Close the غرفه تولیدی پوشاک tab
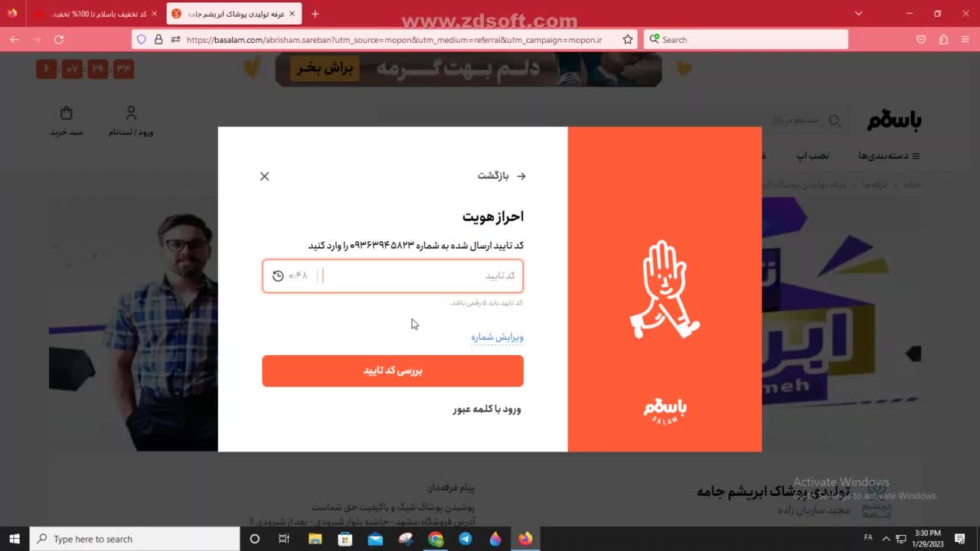 [x=292, y=14]
